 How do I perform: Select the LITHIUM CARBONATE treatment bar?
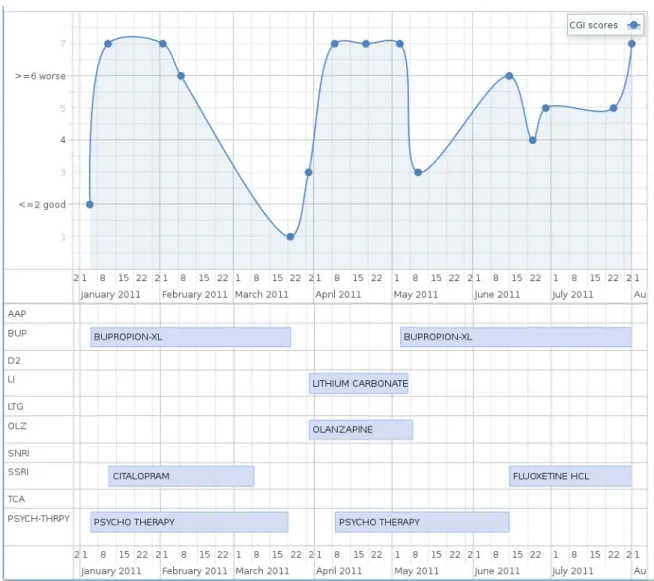click(x=359, y=383)
